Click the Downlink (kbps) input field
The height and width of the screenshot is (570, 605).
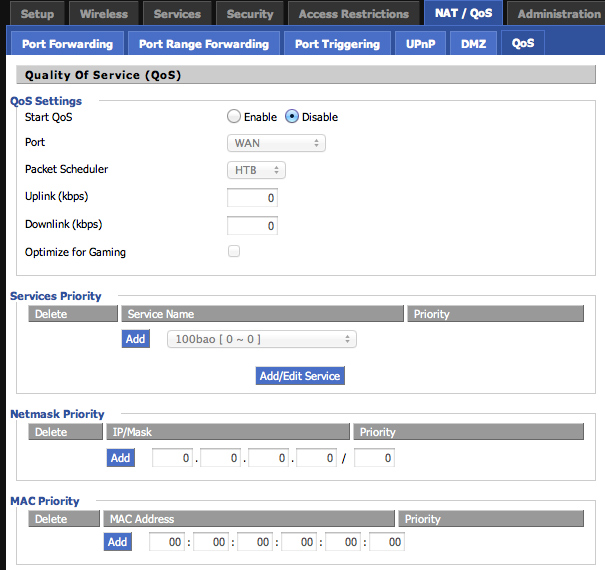[252, 226]
